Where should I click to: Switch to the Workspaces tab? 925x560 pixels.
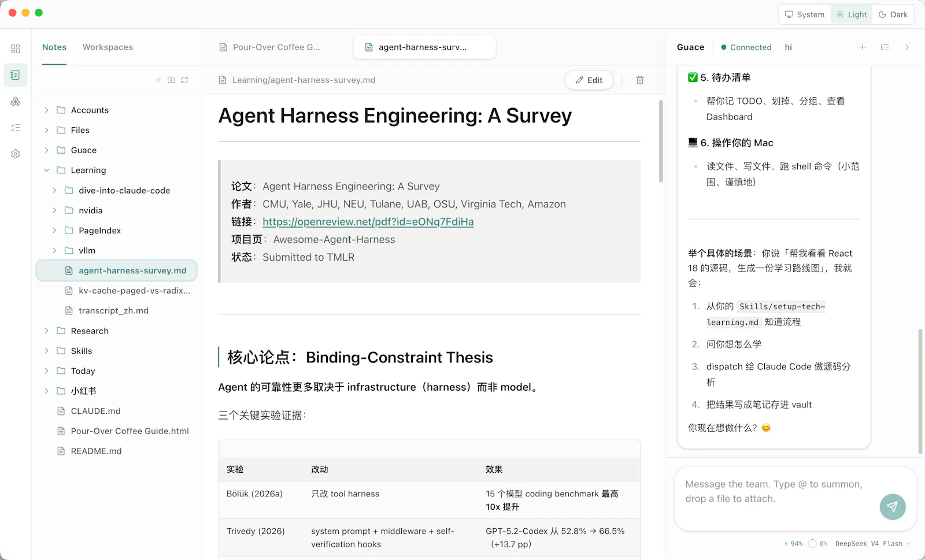click(x=108, y=47)
